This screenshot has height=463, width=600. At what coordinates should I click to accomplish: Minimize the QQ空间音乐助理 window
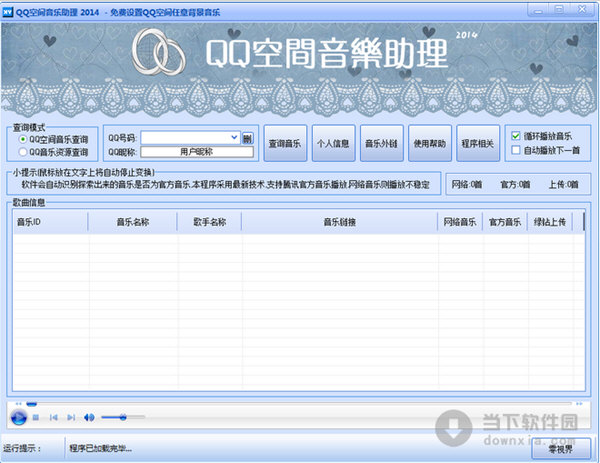pyautogui.click(x=539, y=10)
